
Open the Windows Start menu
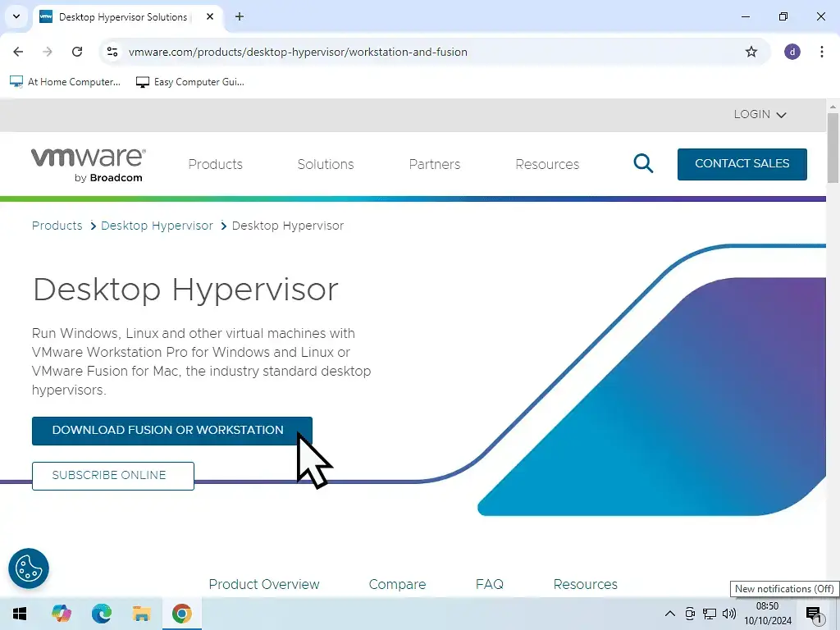[20, 614]
